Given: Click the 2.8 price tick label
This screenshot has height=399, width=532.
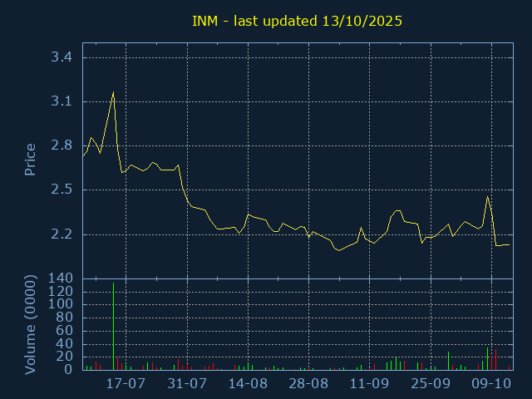Looking at the screenshot, I should [x=61, y=145].
